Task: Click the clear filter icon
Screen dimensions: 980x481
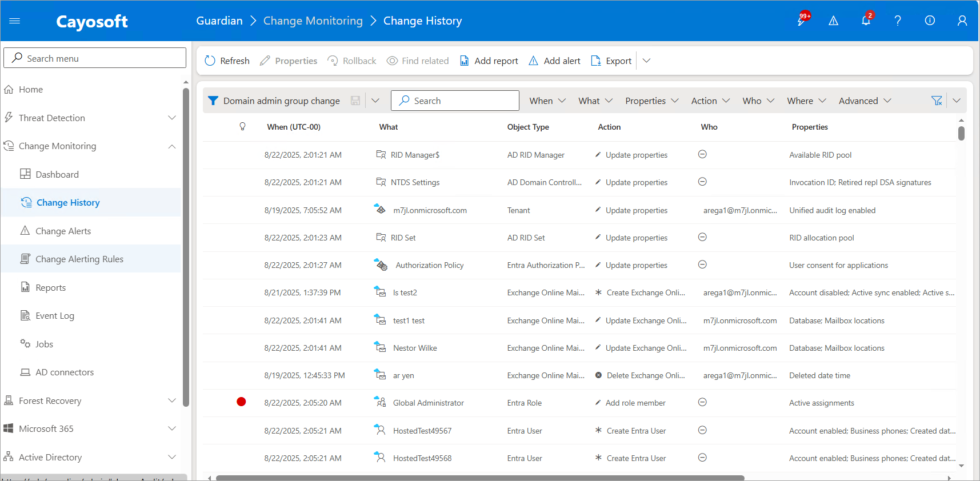Action: (x=937, y=101)
